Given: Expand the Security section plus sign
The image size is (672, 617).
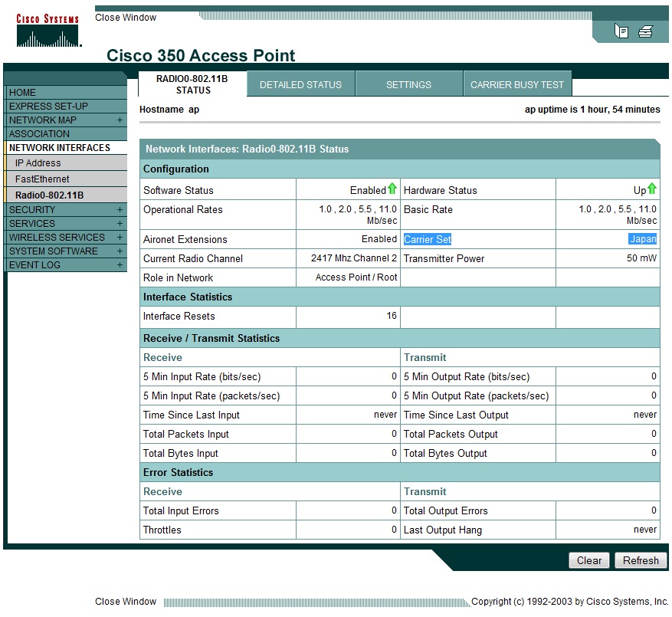Looking at the screenshot, I should [x=120, y=210].
